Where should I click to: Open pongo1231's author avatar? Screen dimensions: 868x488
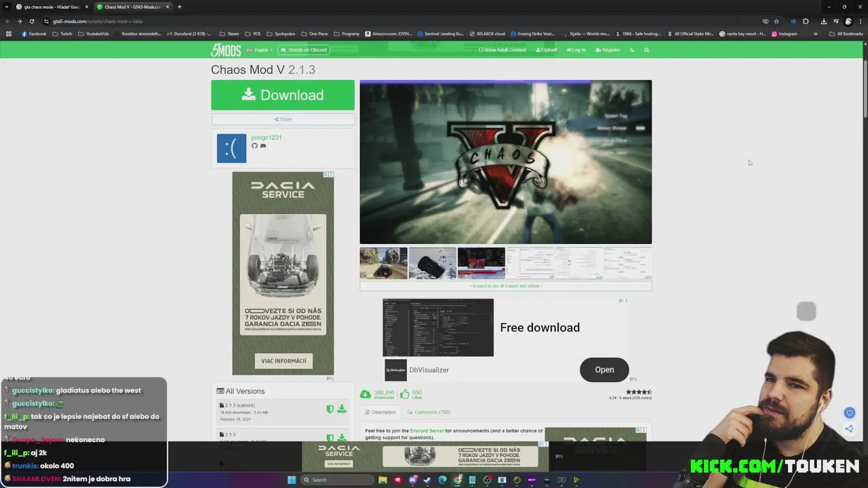click(231, 148)
